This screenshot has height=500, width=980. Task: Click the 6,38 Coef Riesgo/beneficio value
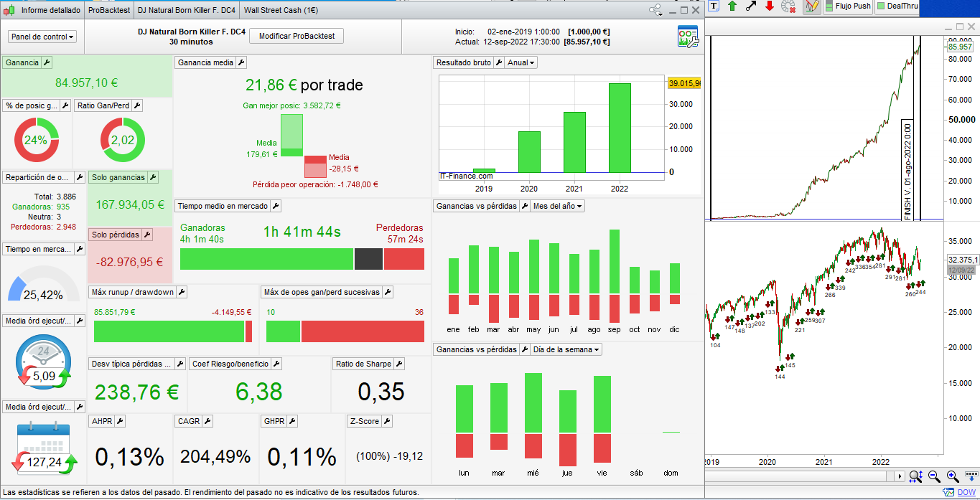(x=258, y=392)
